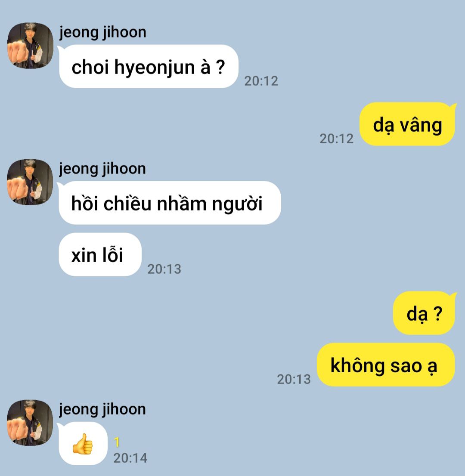The width and height of the screenshot is (465, 476).
Task: Open jeong jihoon's top profile picture
Action: 30,46
